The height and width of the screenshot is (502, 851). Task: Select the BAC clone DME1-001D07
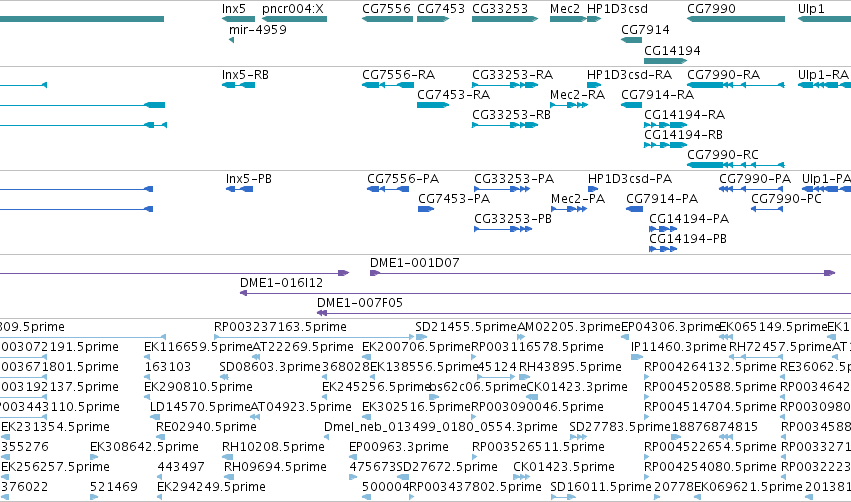[x=602, y=273]
